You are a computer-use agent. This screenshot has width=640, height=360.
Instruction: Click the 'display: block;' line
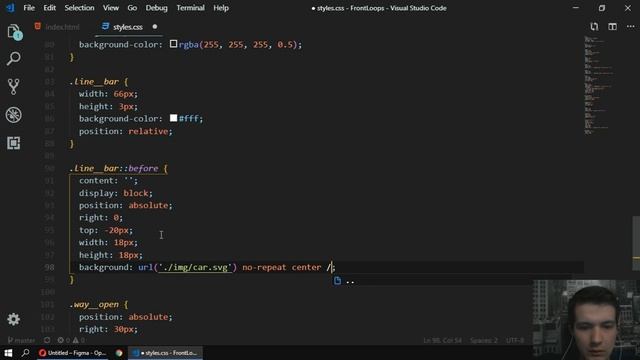click(x=116, y=193)
